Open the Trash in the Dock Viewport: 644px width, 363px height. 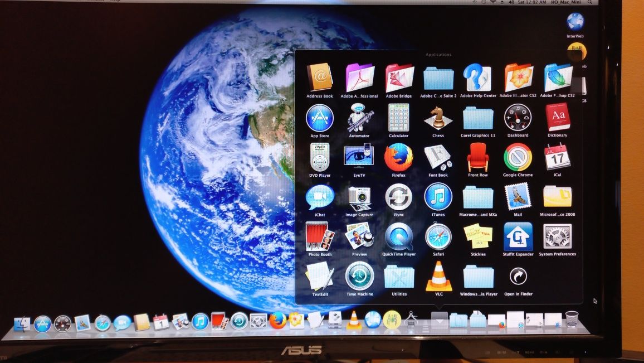point(572,319)
